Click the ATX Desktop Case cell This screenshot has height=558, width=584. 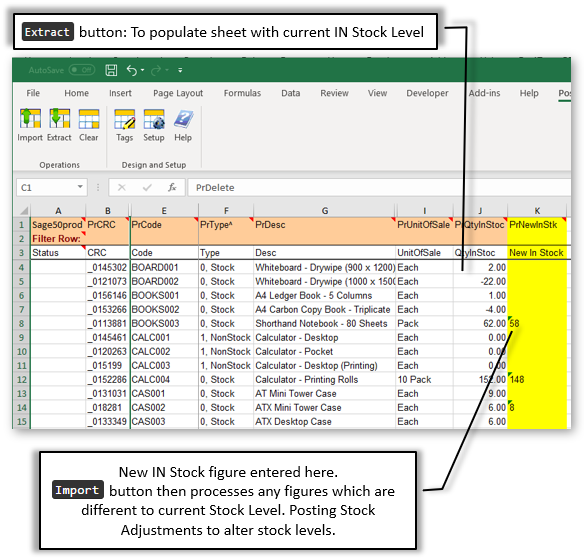pyautogui.click(x=324, y=422)
